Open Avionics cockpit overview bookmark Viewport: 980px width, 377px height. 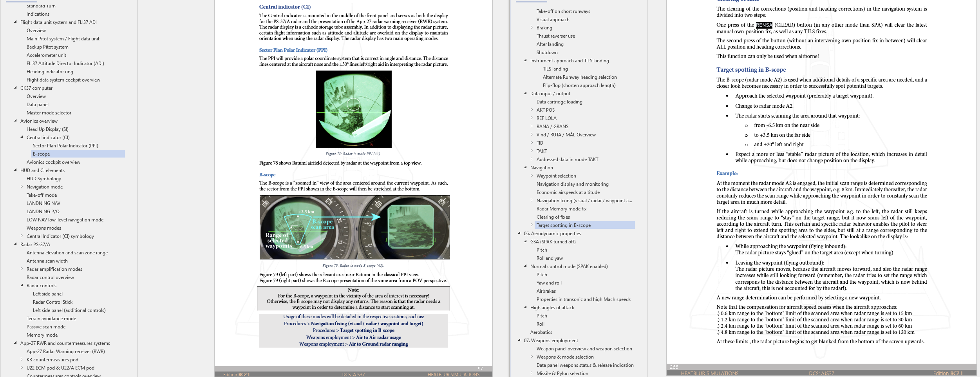click(53, 162)
